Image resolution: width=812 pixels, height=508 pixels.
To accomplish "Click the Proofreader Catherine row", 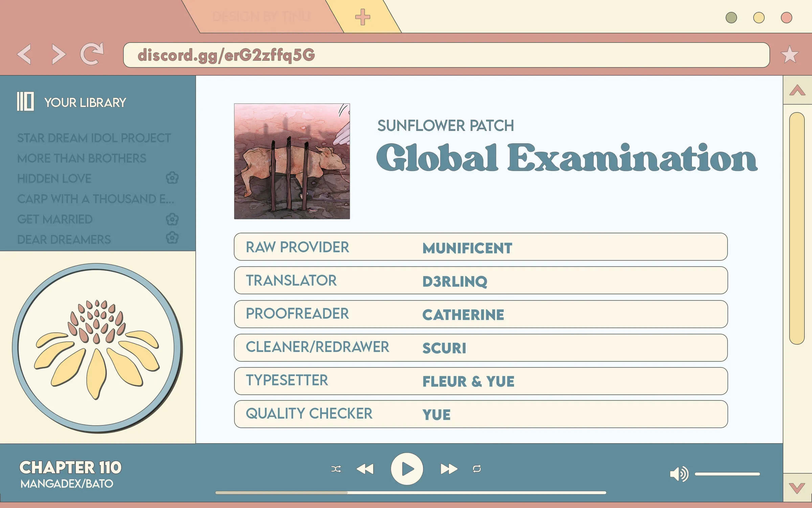I will [x=481, y=314].
